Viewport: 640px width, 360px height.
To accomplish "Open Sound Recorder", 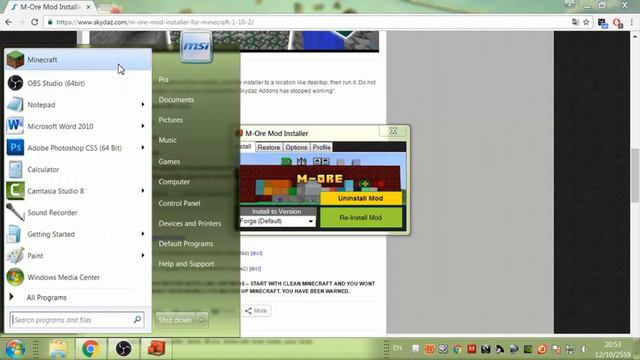I will 78,213.
